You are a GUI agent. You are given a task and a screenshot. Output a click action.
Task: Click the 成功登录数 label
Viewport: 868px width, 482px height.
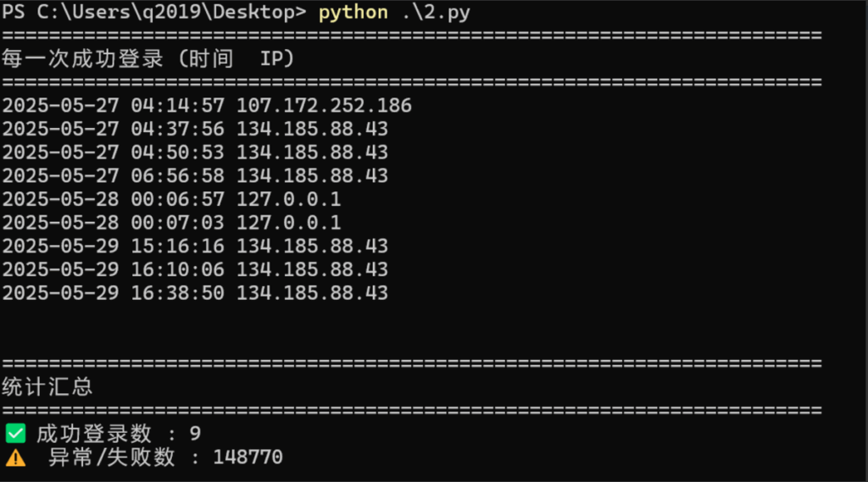pos(93,434)
